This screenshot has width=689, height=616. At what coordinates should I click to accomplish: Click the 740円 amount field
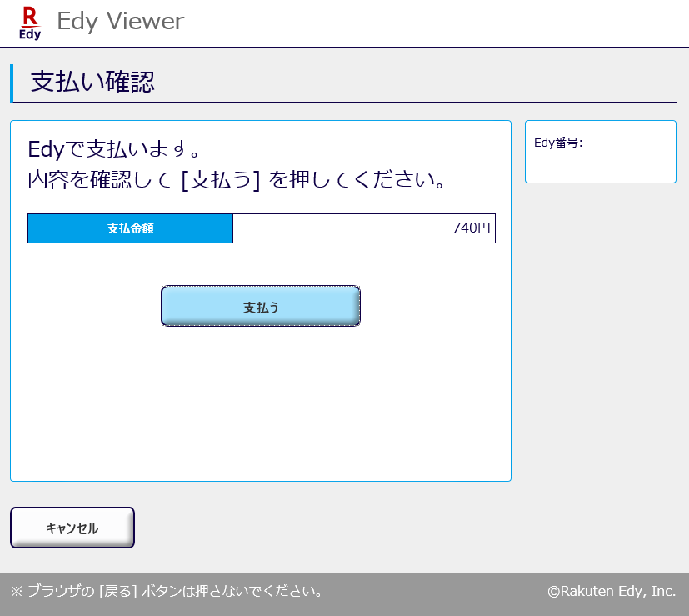tap(363, 228)
